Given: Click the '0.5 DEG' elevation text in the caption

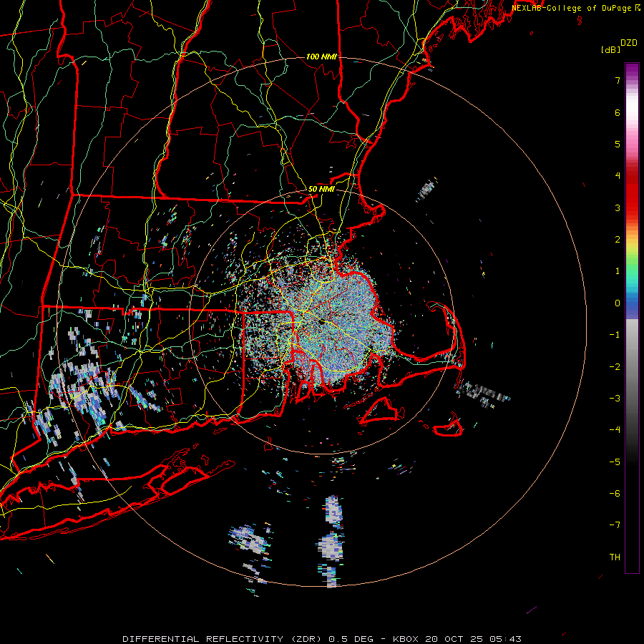Looking at the screenshot, I should (x=351, y=639).
